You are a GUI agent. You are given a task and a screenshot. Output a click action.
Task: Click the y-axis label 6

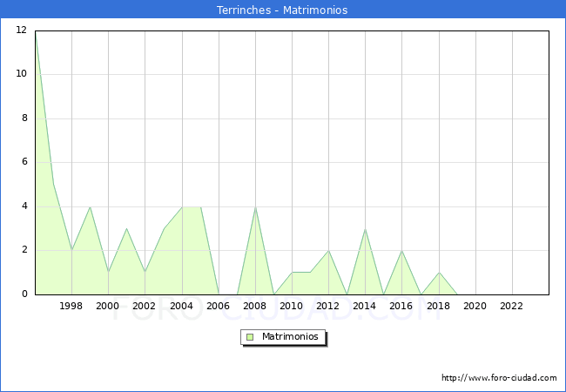24,162
